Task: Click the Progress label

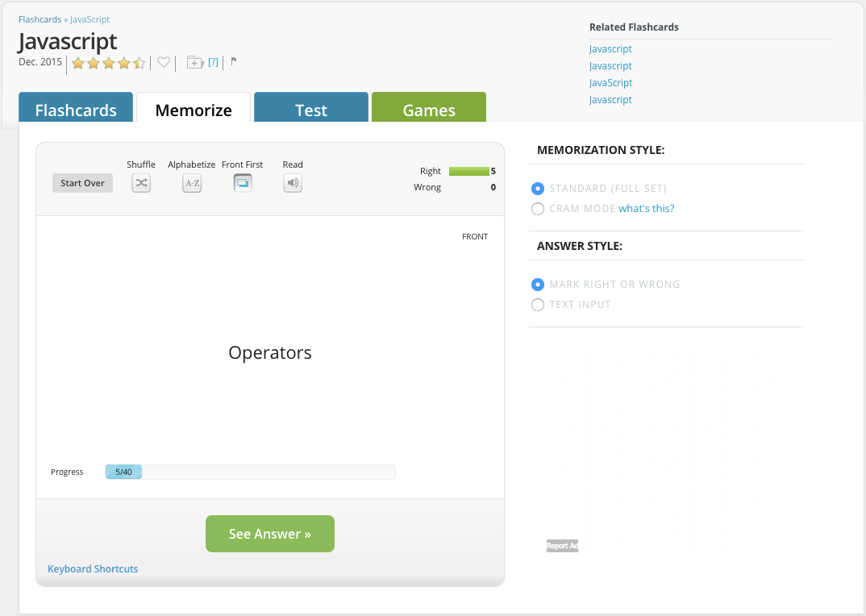Action: [67, 472]
